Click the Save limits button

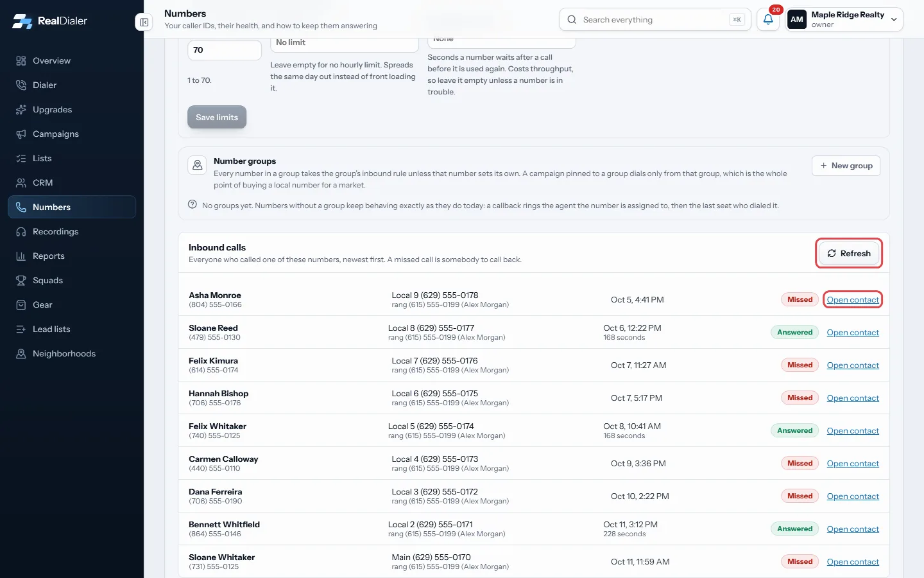tap(217, 118)
